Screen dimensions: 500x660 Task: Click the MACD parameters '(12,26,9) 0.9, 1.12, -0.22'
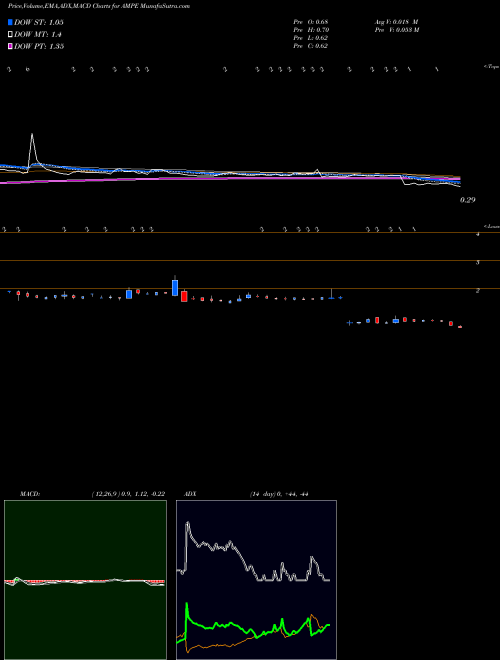coord(128,494)
